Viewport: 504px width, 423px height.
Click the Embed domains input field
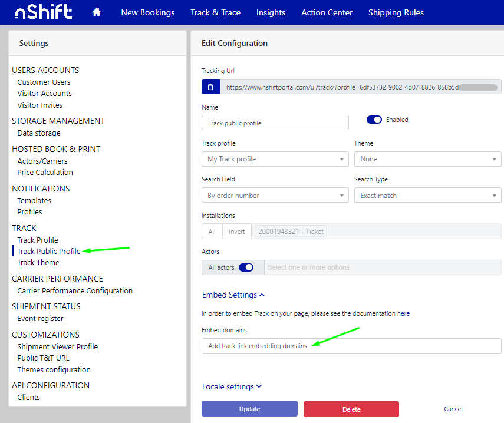351,346
